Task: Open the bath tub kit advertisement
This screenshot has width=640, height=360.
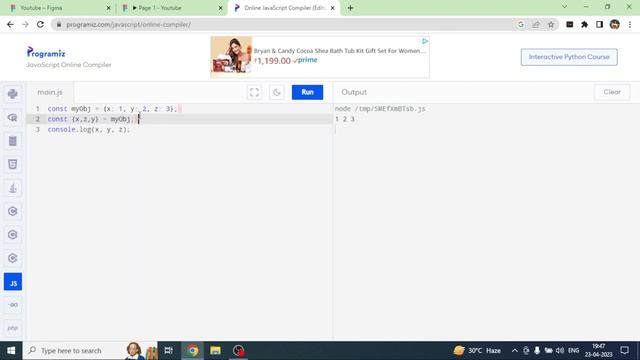Action: tap(320, 57)
